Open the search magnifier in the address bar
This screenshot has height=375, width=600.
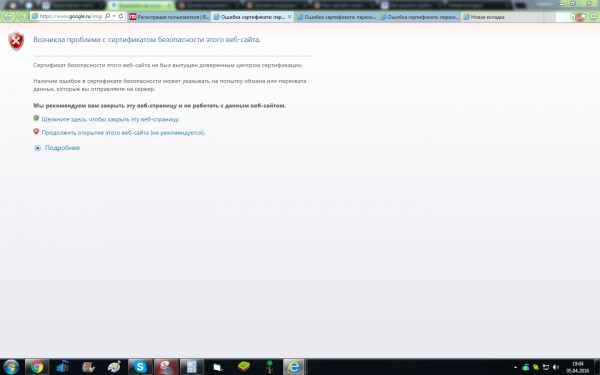[x=108, y=16]
